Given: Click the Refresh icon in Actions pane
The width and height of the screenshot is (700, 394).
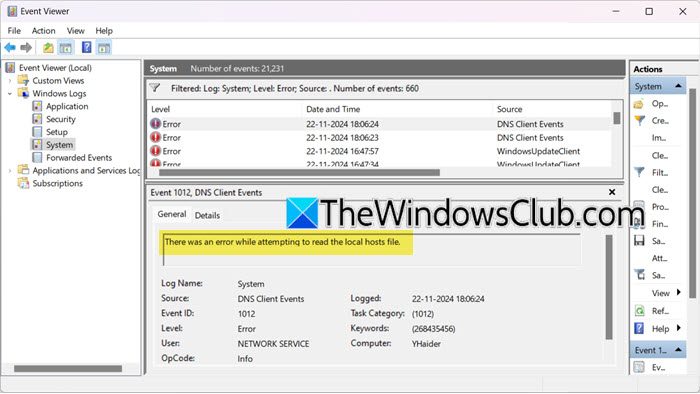Looking at the screenshot, I should click(639, 311).
